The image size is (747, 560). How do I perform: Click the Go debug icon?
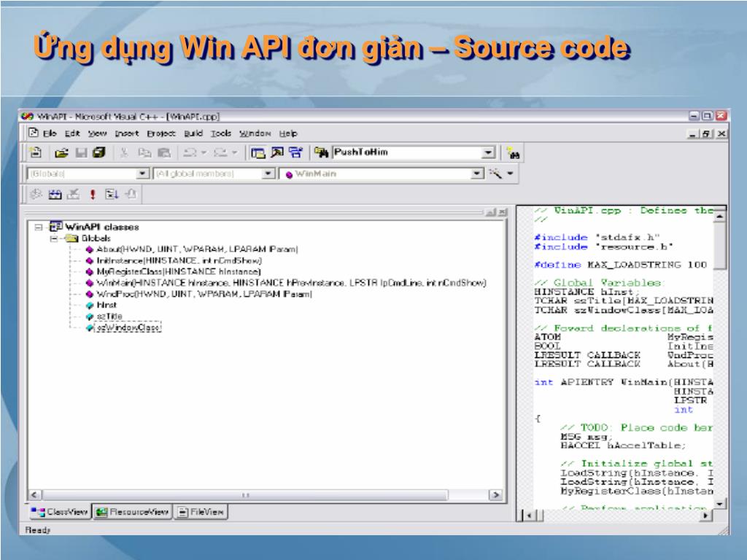(112, 194)
